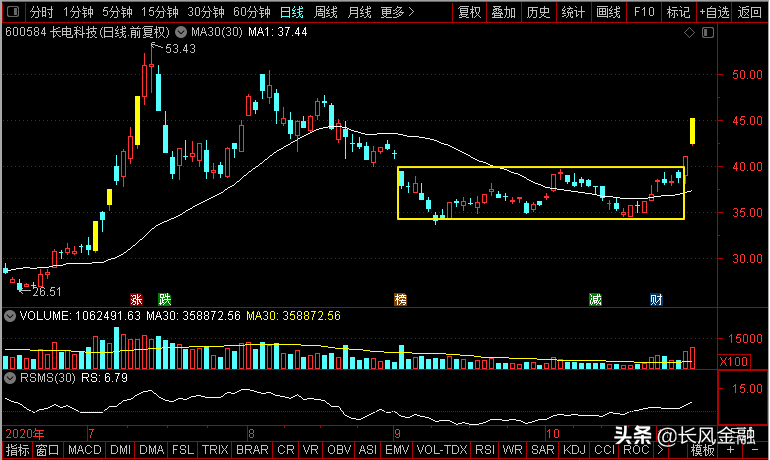The image size is (770, 460).
Task: Toggle 复权 price adjustment
Action: coord(469,13)
